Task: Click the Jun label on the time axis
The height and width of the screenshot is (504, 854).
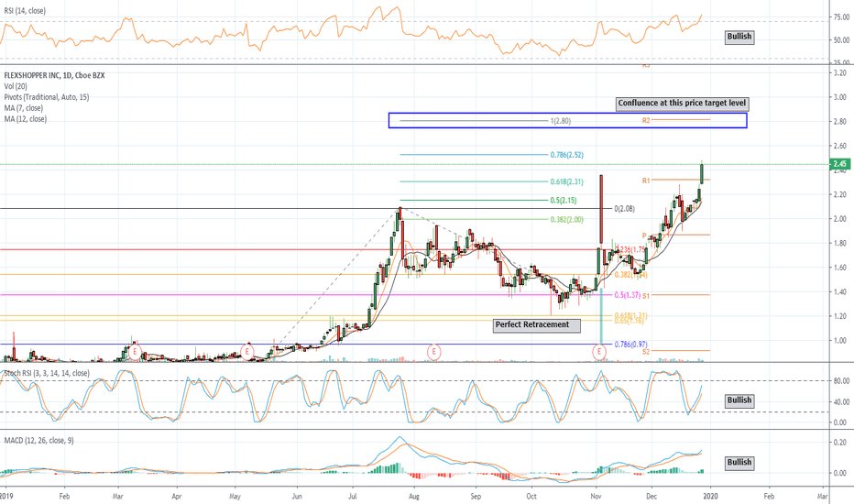Action: coord(297,497)
